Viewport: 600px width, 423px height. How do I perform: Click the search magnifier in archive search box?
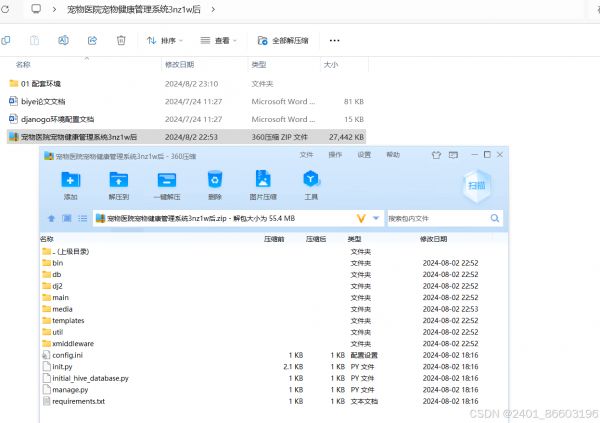[495, 218]
